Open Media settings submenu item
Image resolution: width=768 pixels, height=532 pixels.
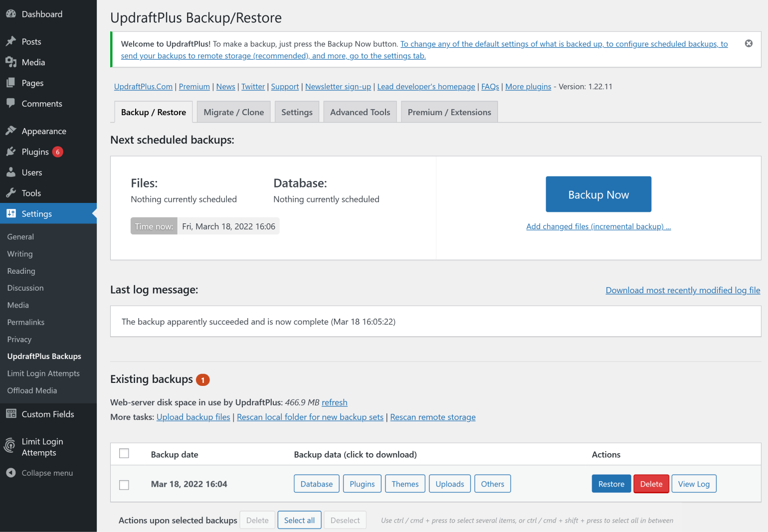[18, 305]
